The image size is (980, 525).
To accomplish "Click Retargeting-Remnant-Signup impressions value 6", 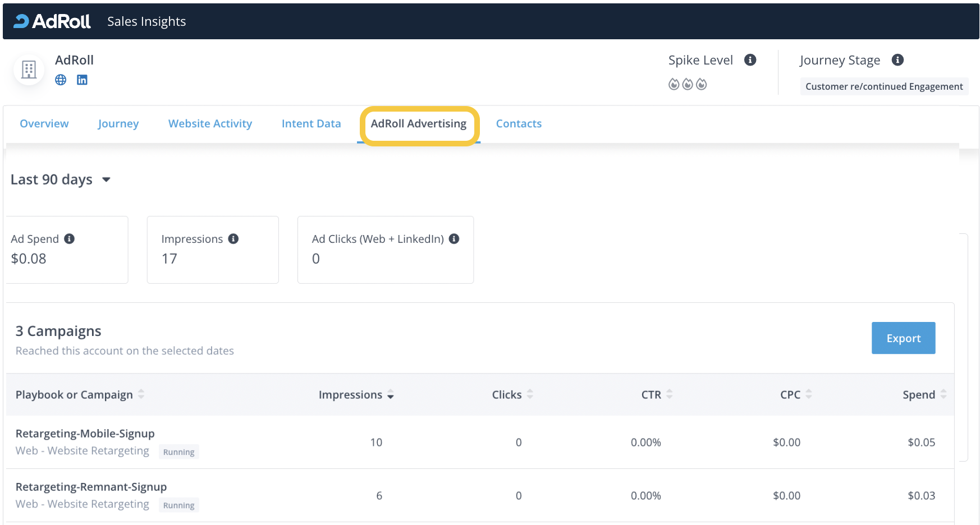I will (x=379, y=496).
